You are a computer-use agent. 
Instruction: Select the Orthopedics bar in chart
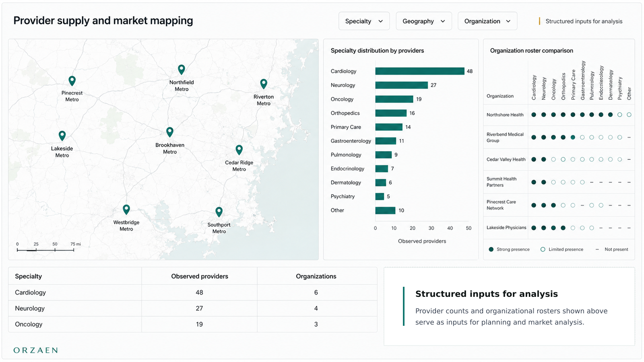coord(391,113)
